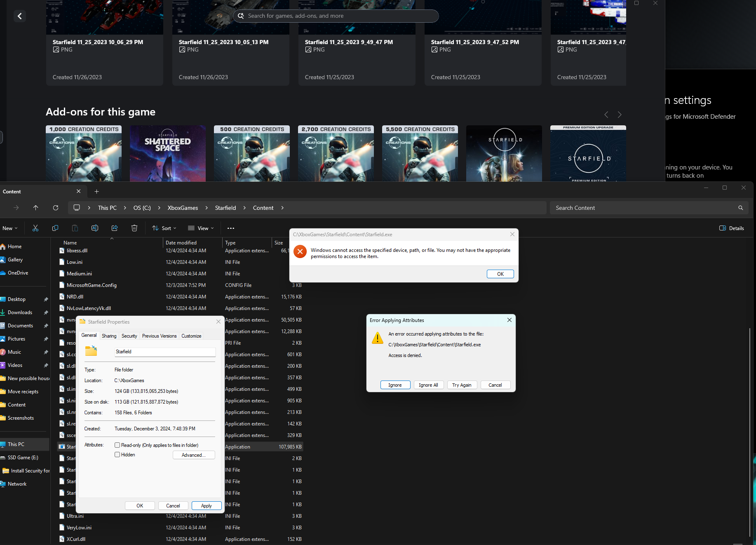Check the Hidden attribute checkbox
The image size is (756, 545).
point(117,455)
